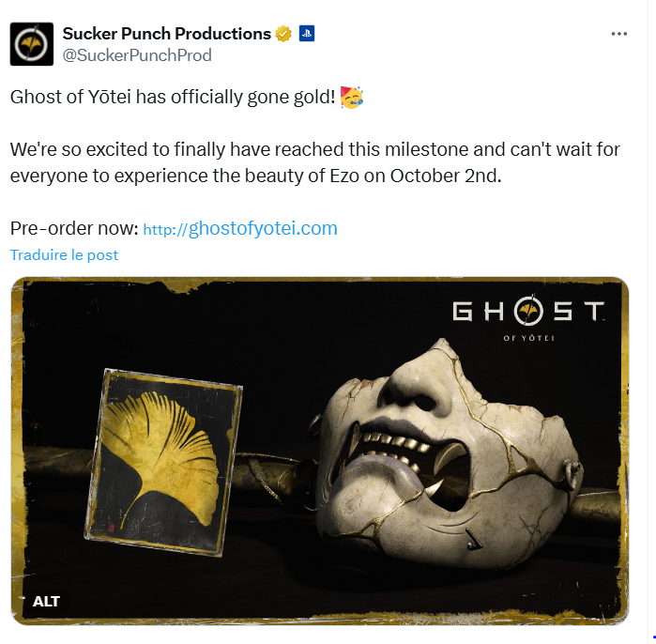This screenshot has height=644, width=656.
Task: Click the ginkgo emblem inside the GHOST logo
Action: [x=528, y=311]
